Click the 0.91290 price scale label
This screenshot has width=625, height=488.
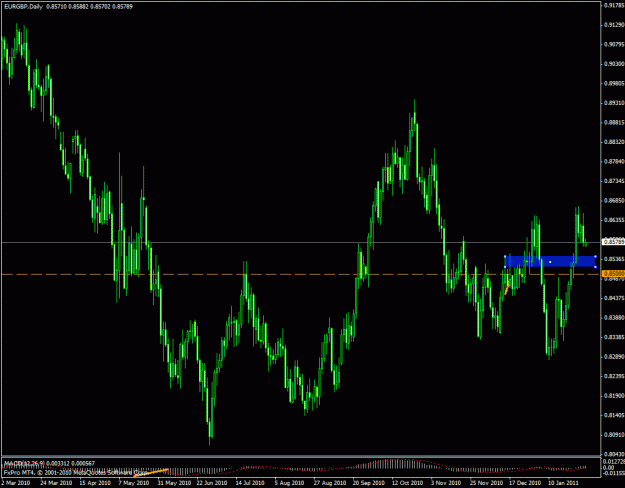pyautogui.click(x=614, y=25)
